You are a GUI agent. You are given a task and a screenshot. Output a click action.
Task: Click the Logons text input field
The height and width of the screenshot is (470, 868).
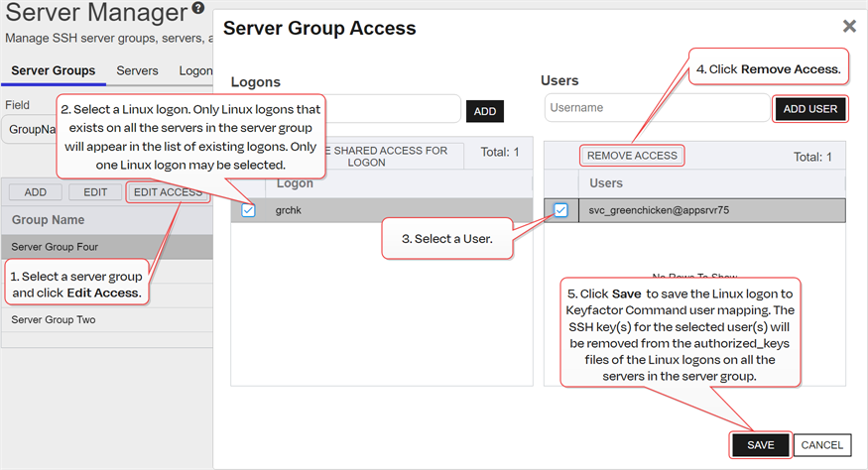click(x=397, y=109)
